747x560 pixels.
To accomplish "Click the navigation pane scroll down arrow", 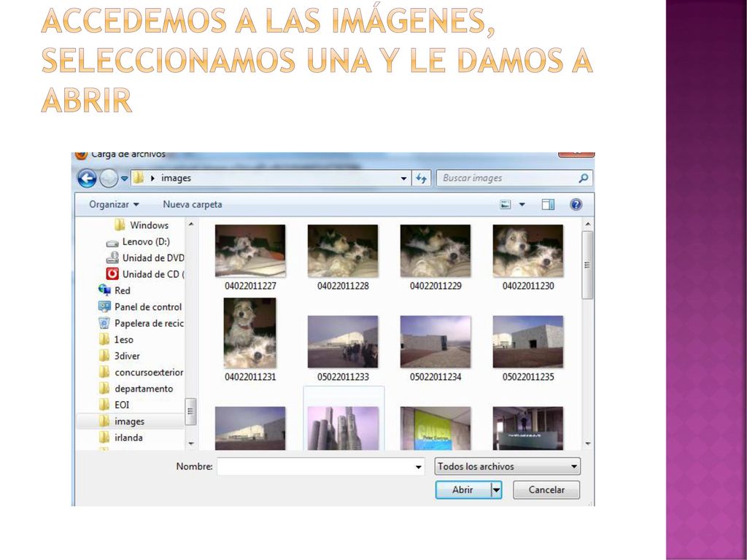I will [191, 444].
